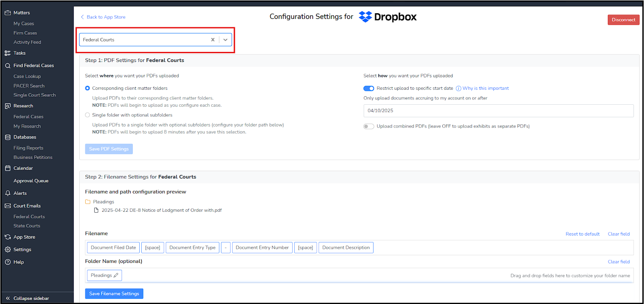
Task: Click Back to App Store link
Action: [106, 17]
